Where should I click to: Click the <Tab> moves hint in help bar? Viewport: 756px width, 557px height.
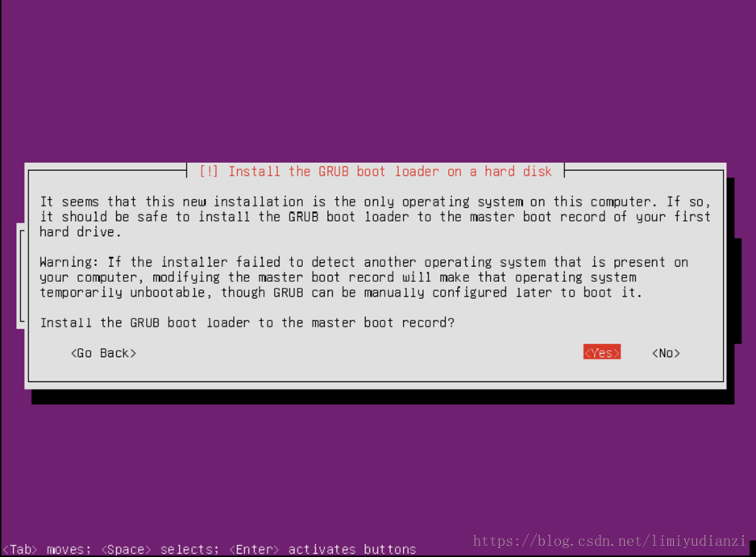pos(47,549)
